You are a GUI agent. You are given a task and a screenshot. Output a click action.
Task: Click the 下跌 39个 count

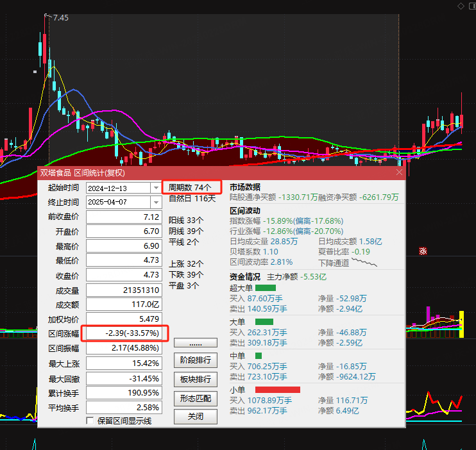186,274
